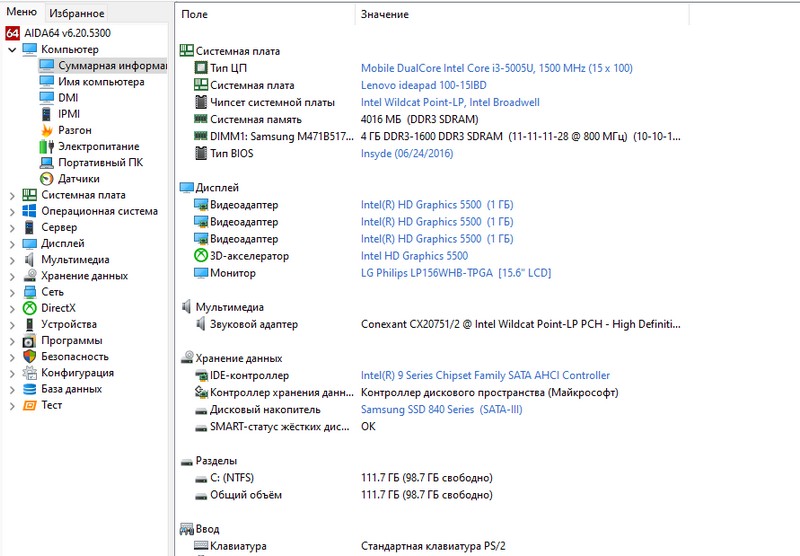Click the DirectX Xbox icon in tree
The height and width of the screenshot is (556, 800).
pyautogui.click(x=29, y=308)
